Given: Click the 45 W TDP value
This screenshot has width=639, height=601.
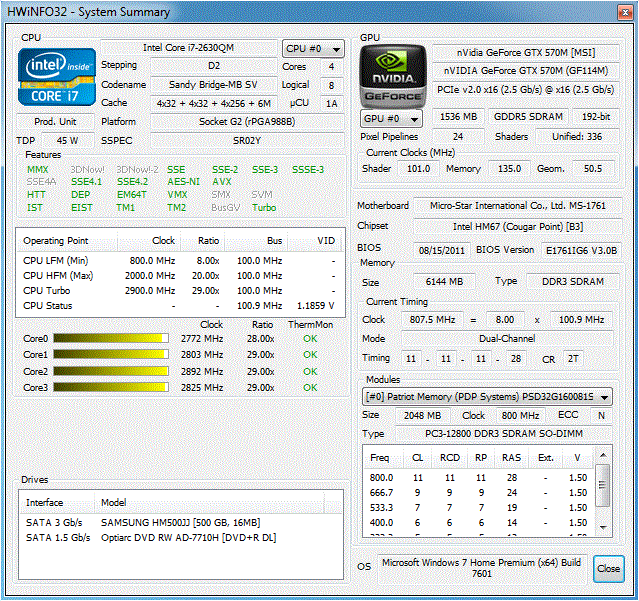Looking at the screenshot, I should point(68,141).
